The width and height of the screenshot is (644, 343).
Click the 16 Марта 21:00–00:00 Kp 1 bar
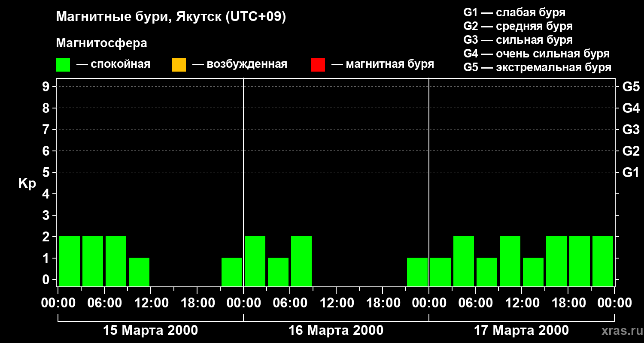click(x=417, y=272)
